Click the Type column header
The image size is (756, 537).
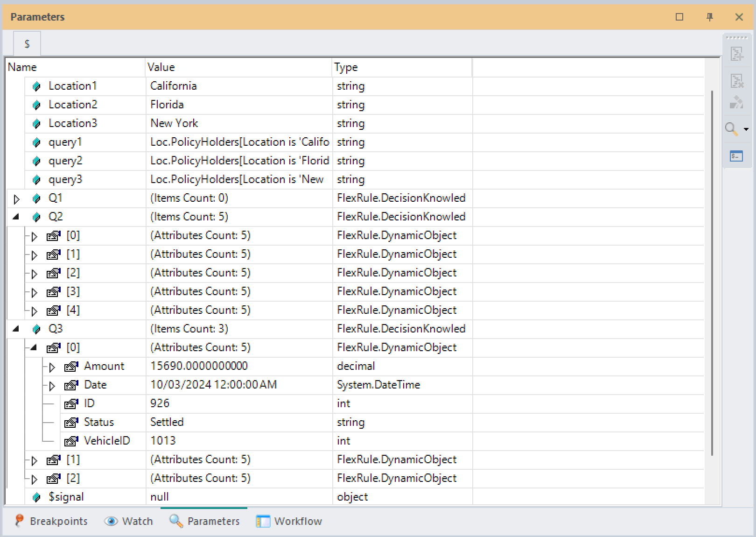402,67
